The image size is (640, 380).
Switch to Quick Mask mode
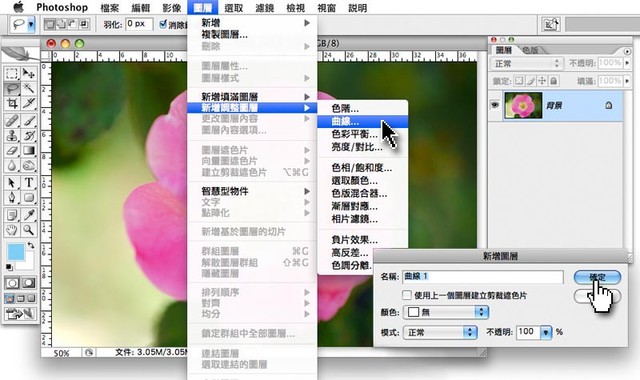point(29,283)
